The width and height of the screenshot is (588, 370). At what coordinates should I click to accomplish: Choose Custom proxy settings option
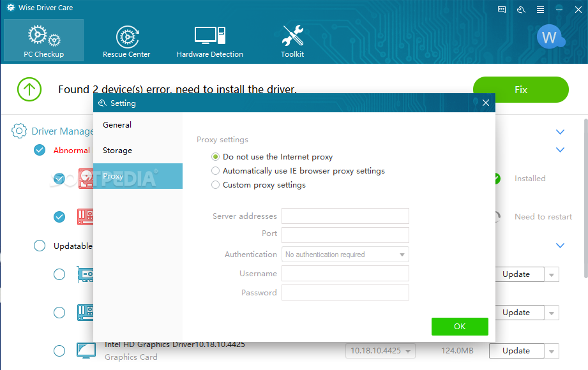pos(215,185)
